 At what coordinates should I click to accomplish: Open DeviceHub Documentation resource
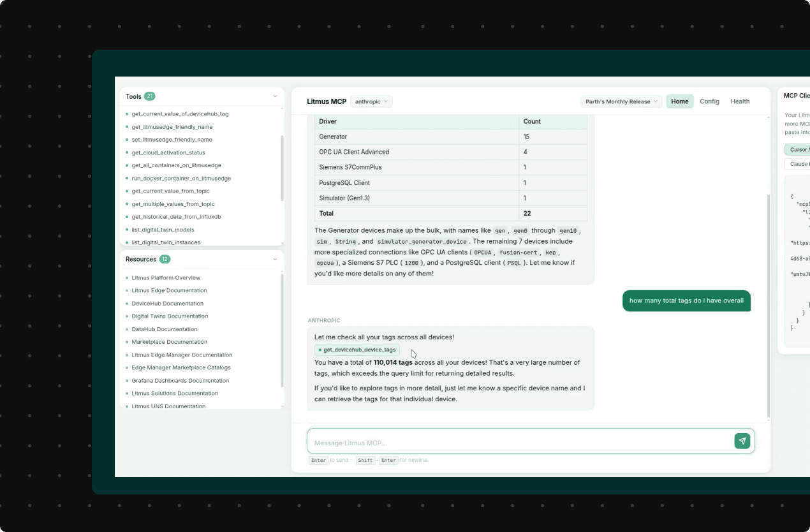click(x=168, y=304)
